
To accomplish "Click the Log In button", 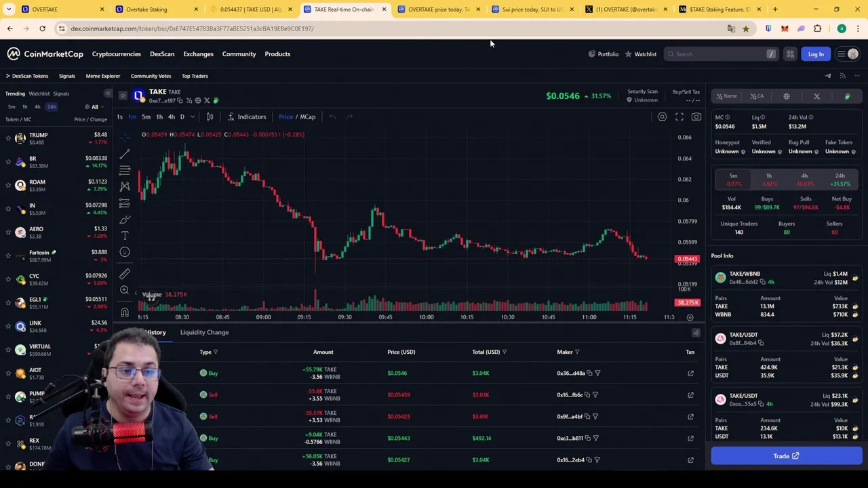I will (x=816, y=54).
